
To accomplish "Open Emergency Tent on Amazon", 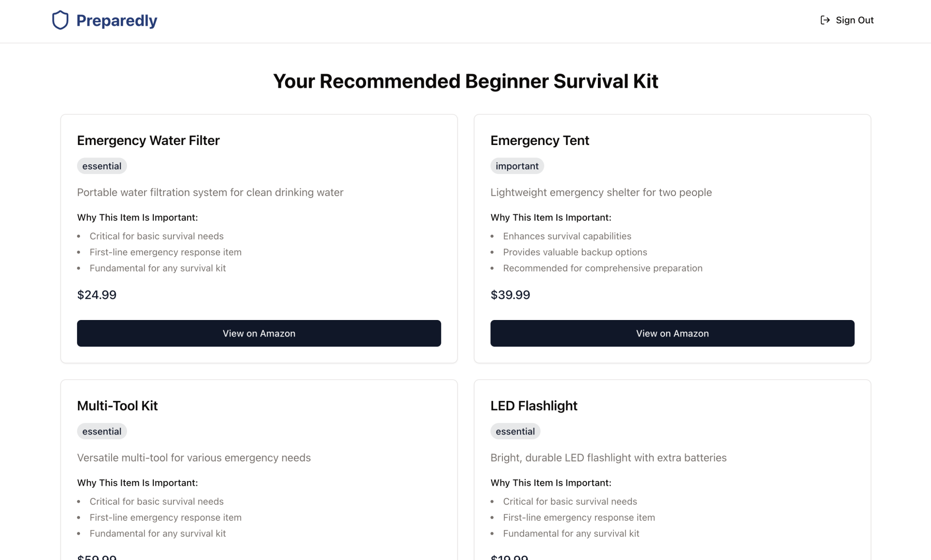I will pyautogui.click(x=672, y=333).
